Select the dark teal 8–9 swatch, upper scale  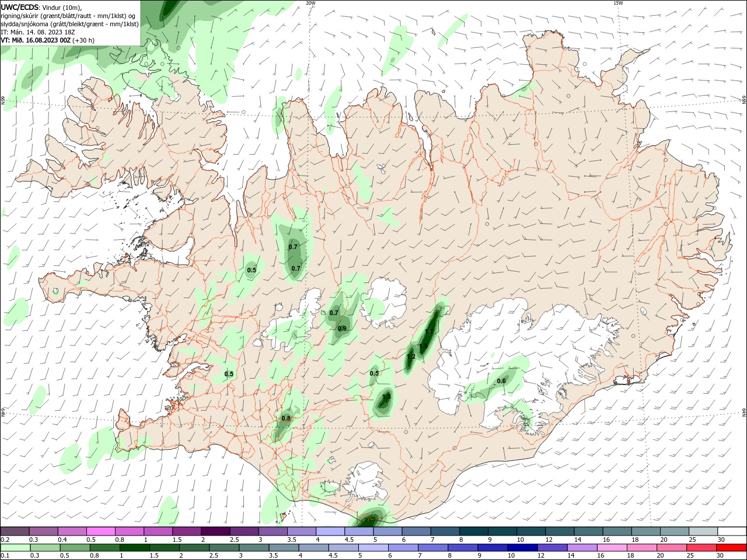(x=474, y=531)
